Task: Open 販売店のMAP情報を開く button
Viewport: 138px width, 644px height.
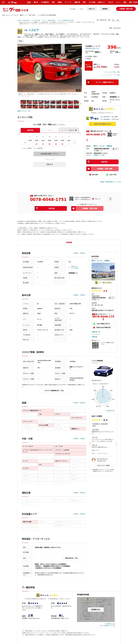Action: (103, 327)
